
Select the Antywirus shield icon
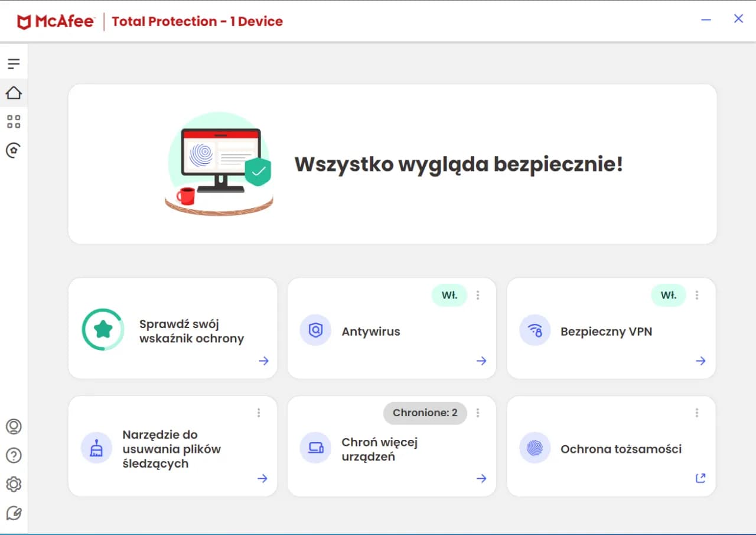coord(315,331)
